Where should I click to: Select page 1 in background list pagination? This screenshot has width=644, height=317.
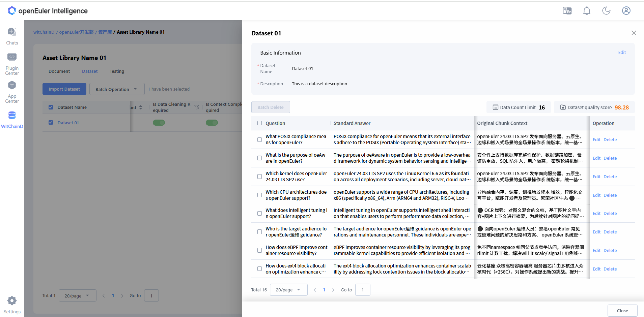113,295
